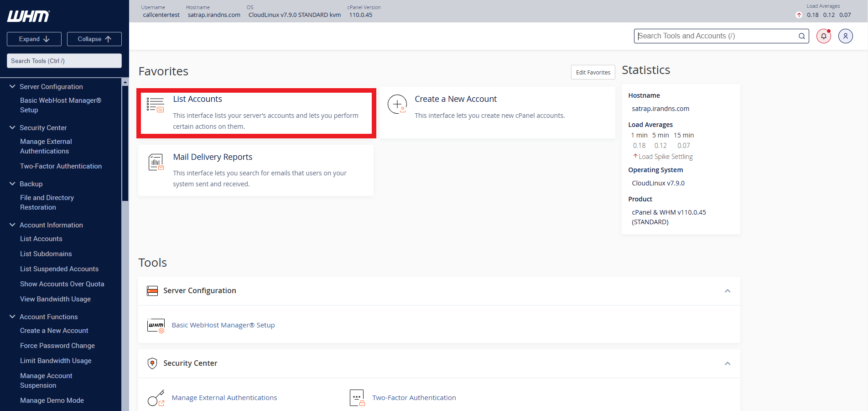The image size is (868, 411).
Task: Collapse the Backup sidebar section
Action: (x=12, y=184)
